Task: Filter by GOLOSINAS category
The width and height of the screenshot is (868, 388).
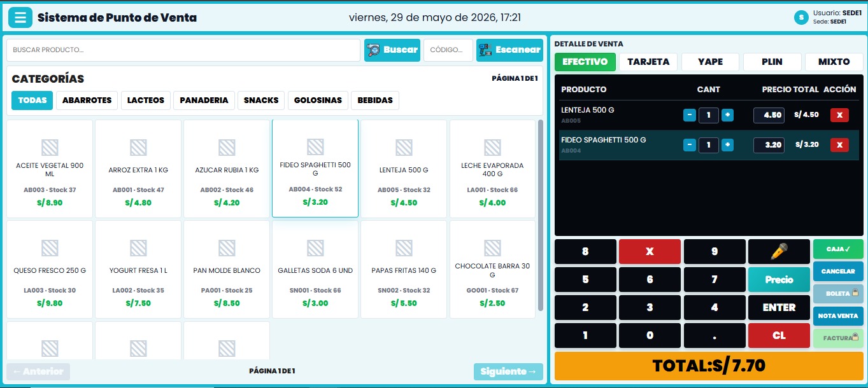Action: (318, 100)
